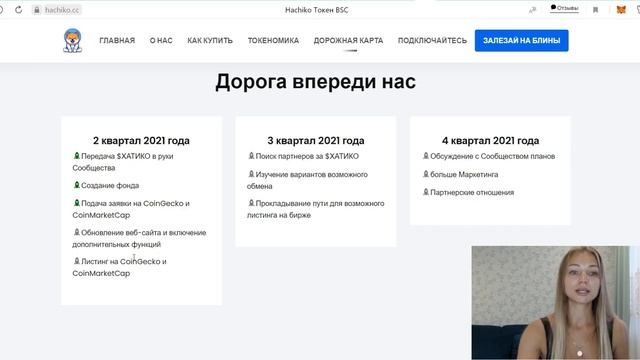The height and width of the screenshot is (360, 640).
Task: Click rocket icon beside Партнерские отношения
Action: [425, 192]
